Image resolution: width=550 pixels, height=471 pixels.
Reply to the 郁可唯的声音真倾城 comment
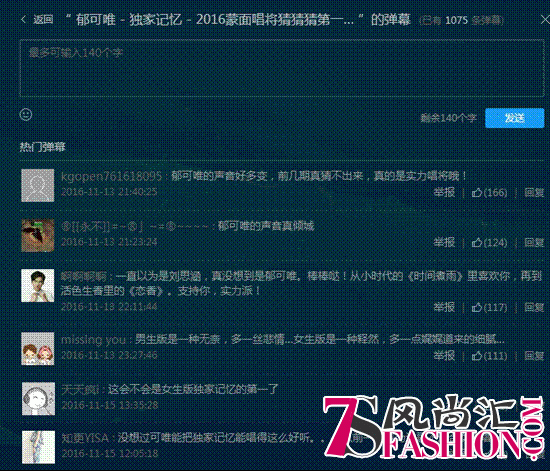coord(534,242)
